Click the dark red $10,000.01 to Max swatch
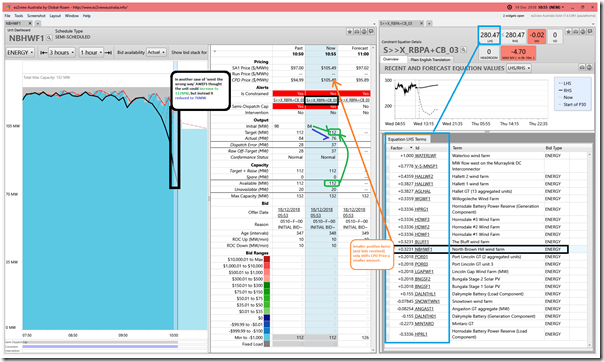This screenshot has width=604, height=362. click(x=267, y=260)
